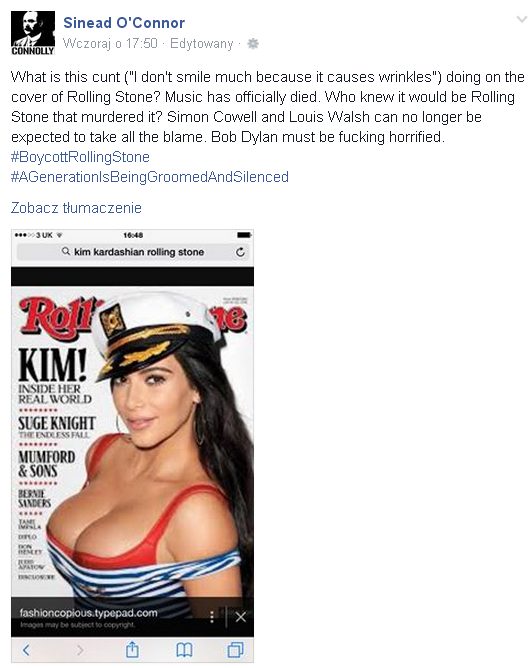Open the share sheet icon
532x668 pixels.
132,650
